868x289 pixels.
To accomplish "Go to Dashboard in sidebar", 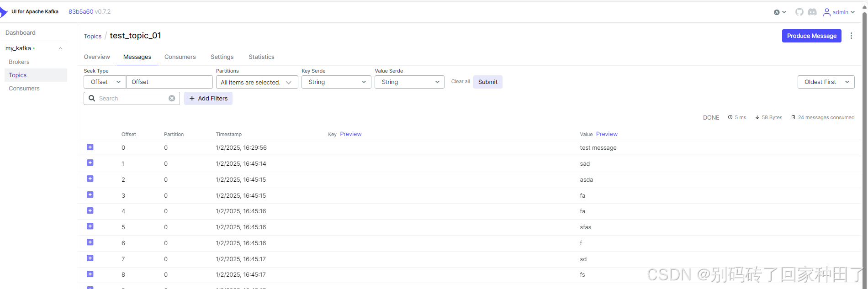I will pyautogui.click(x=21, y=33).
